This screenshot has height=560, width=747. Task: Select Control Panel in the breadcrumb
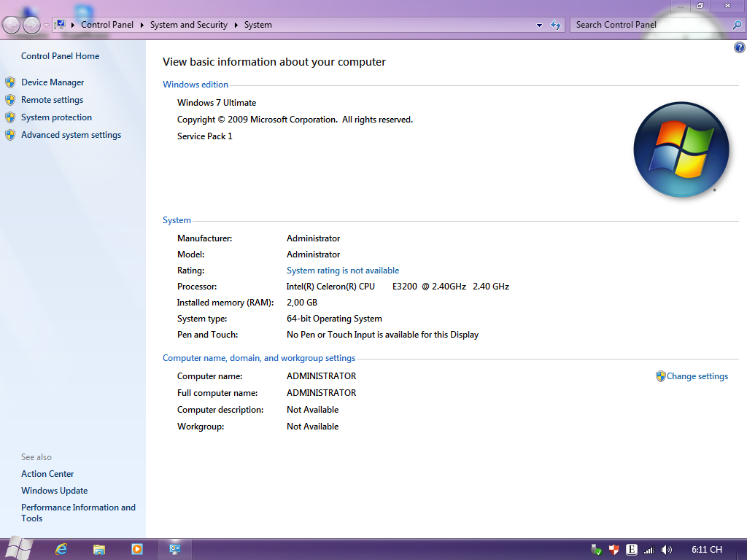pyautogui.click(x=107, y=25)
